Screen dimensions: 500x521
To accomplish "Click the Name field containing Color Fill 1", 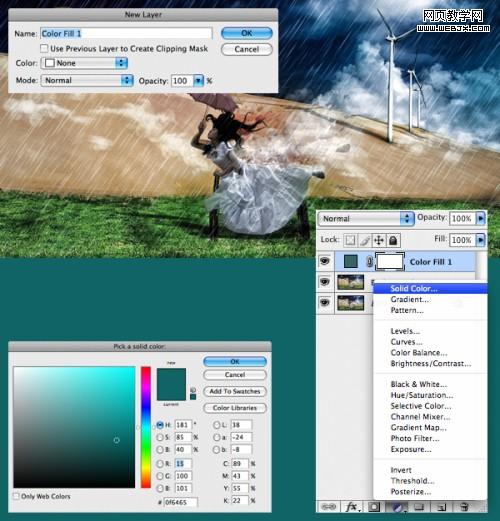I will [126, 33].
